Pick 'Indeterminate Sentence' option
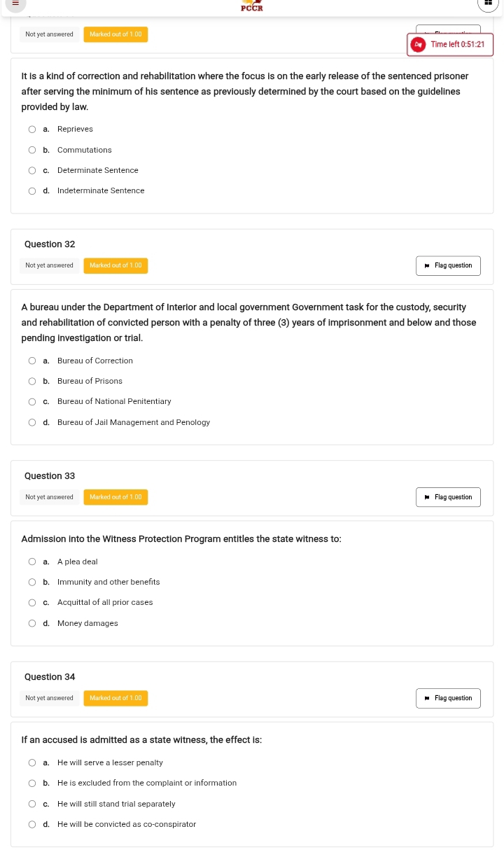 (32, 190)
